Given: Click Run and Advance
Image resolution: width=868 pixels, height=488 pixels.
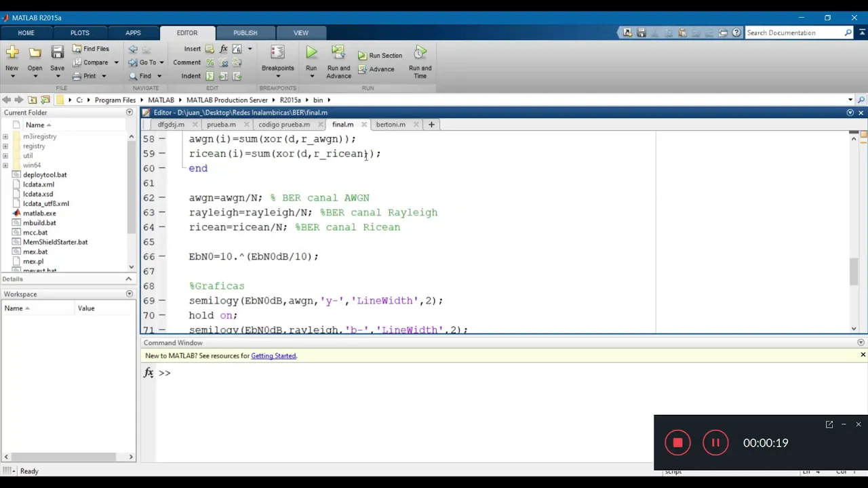Looking at the screenshot, I should 338,61.
